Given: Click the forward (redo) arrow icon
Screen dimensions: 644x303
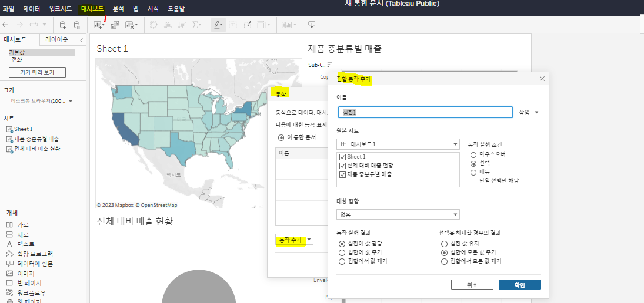Looking at the screenshot, I should pyautogui.click(x=20, y=25).
